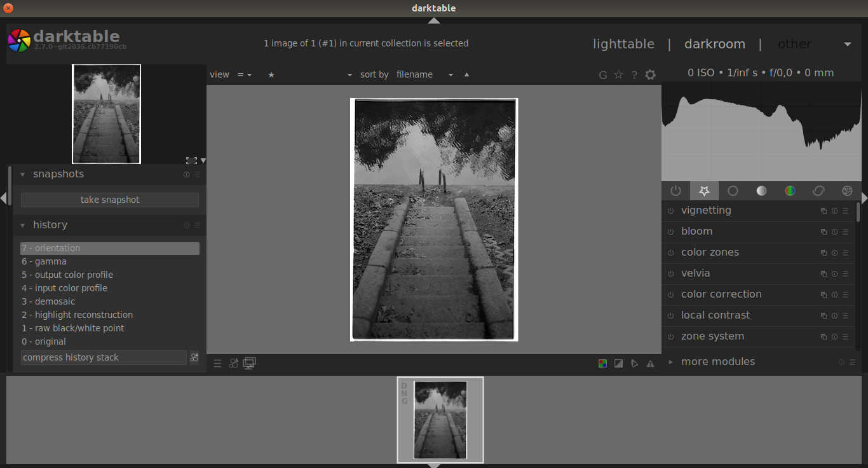Viewport: 868px width, 468px height.
Task: Click multiple instances icon for vignetting
Action: coord(824,211)
